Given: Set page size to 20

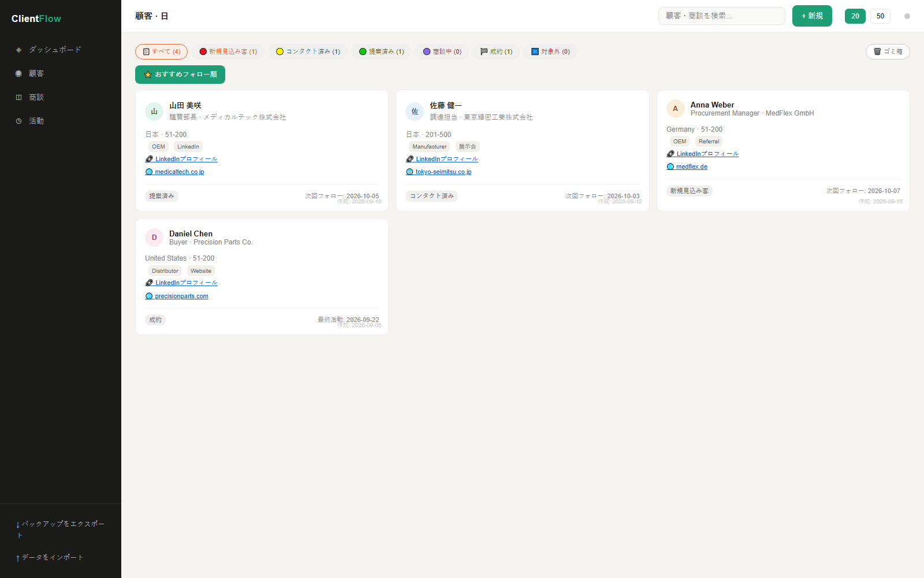Looking at the screenshot, I should pyautogui.click(x=855, y=16).
